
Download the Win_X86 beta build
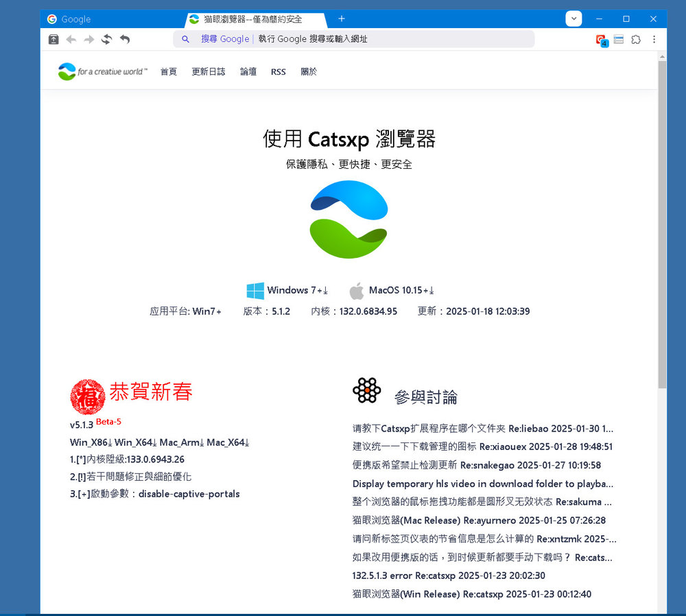pos(91,442)
